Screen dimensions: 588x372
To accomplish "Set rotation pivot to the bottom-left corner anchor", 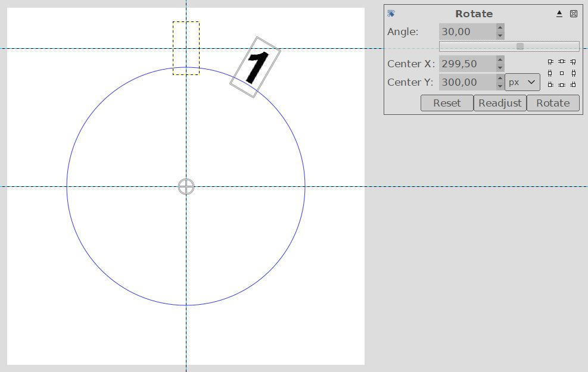I will click(x=550, y=85).
